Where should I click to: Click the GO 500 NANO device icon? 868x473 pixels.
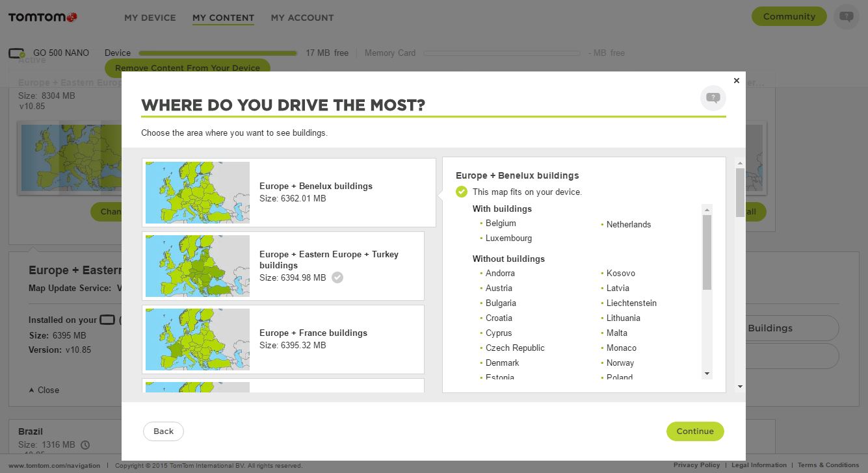coord(17,53)
